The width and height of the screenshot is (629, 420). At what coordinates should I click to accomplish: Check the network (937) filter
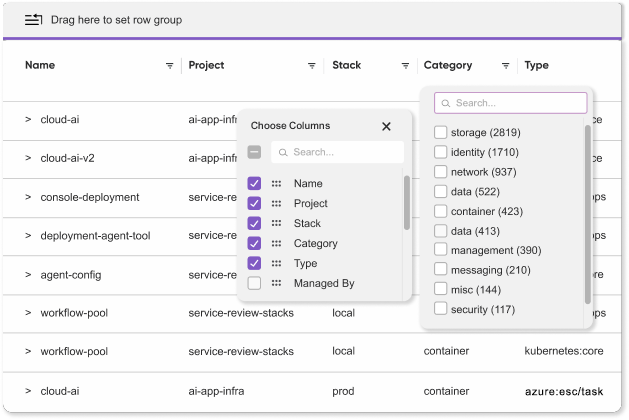440,172
